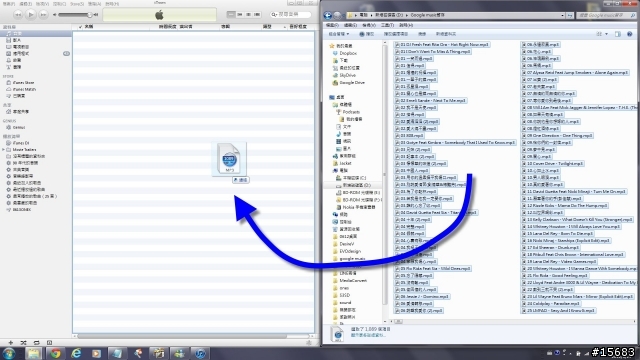
Task: Select the Jacket folder in Explorer tree
Action: 342,163
